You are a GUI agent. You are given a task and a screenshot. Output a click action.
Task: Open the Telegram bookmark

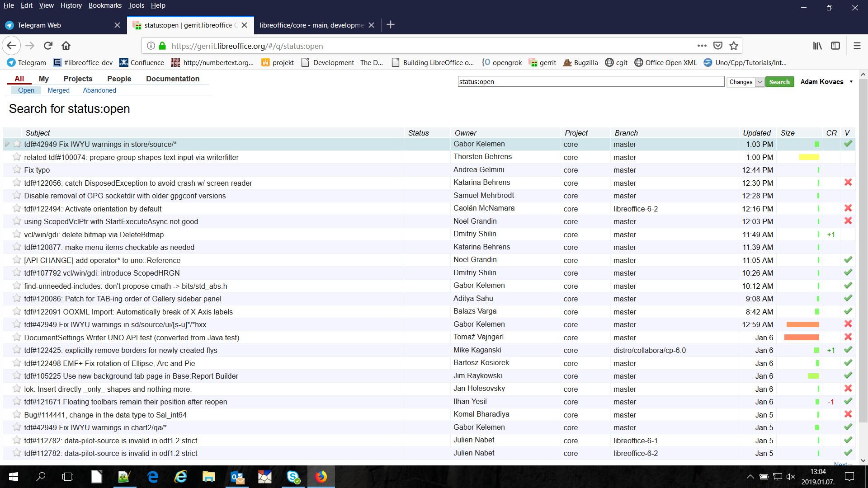click(27, 63)
